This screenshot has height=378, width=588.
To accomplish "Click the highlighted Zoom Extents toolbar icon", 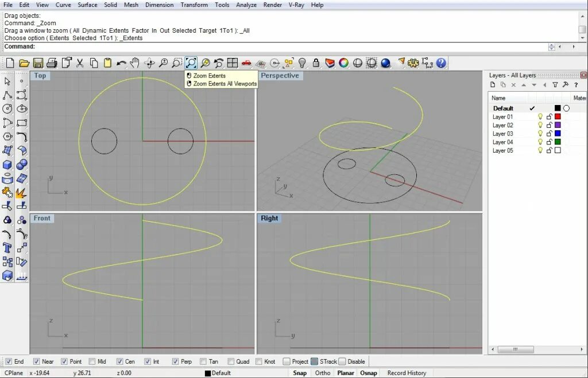I will pos(191,63).
